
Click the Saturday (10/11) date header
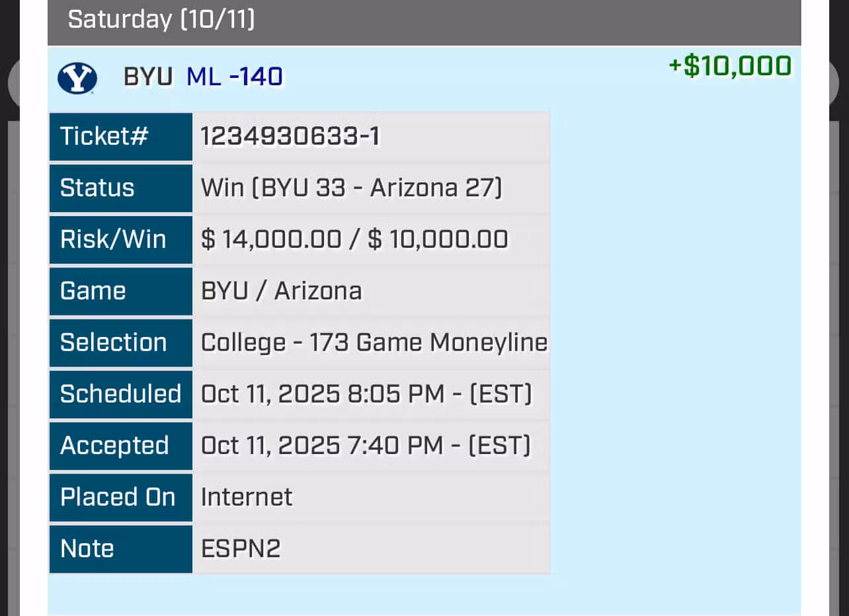click(x=161, y=19)
